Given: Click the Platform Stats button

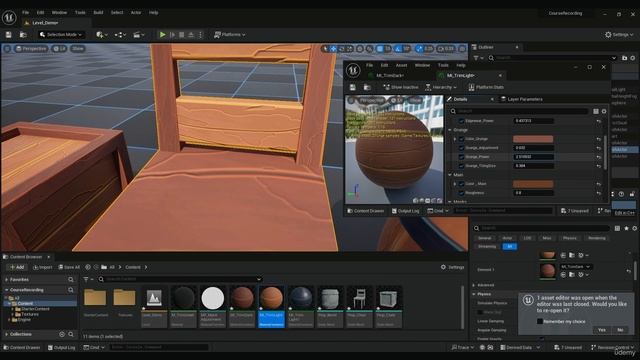Looking at the screenshot, I should [x=486, y=87].
